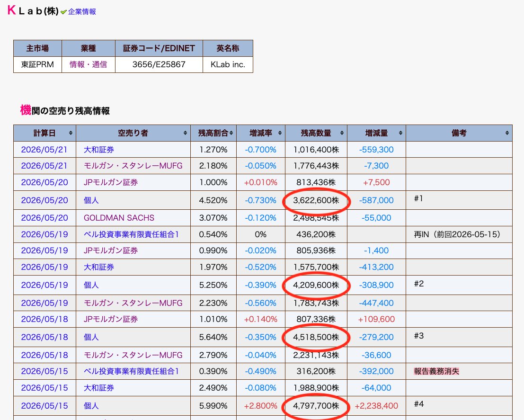Select the 2,498,545株 balance value
This screenshot has height=420, width=524.
click(316, 218)
